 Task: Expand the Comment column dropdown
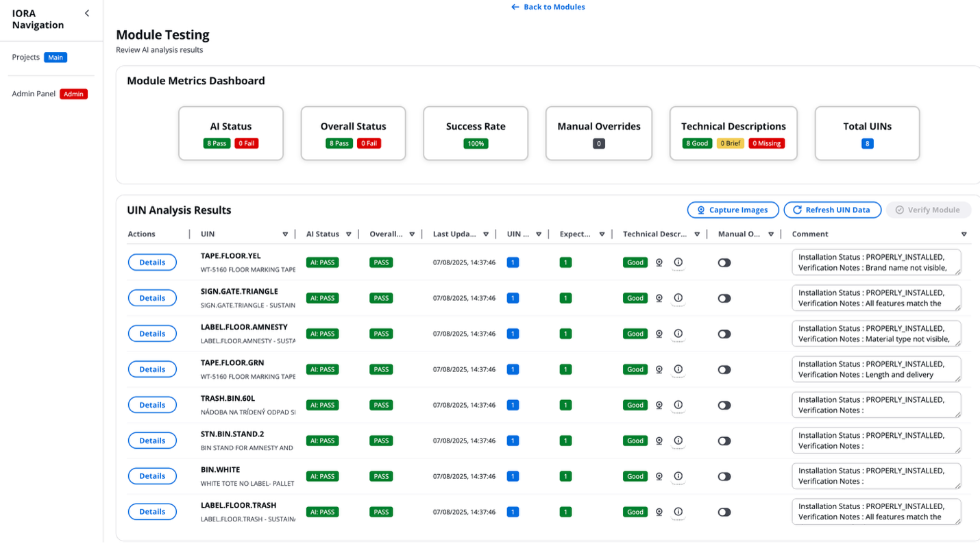click(x=964, y=234)
